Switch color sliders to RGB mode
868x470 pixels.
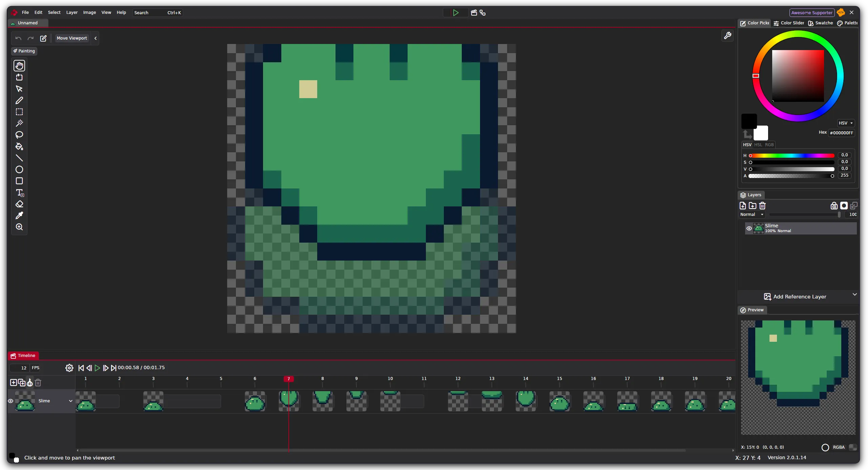(x=769, y=145)
